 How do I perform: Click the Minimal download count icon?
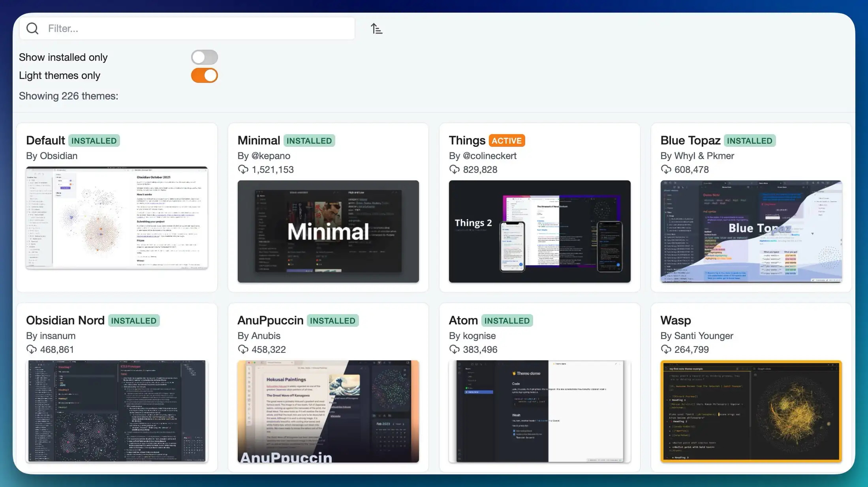(x=243, y=170)
